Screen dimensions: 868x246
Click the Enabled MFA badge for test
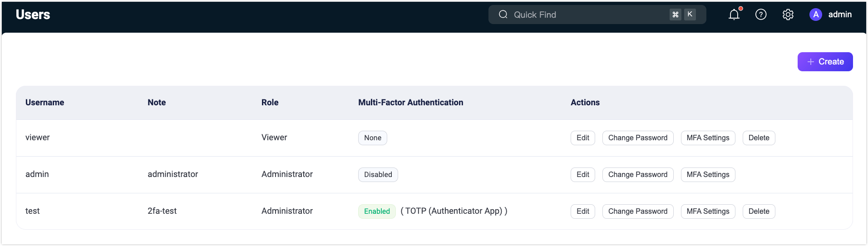pyautogui.click(x=377, y=212)
